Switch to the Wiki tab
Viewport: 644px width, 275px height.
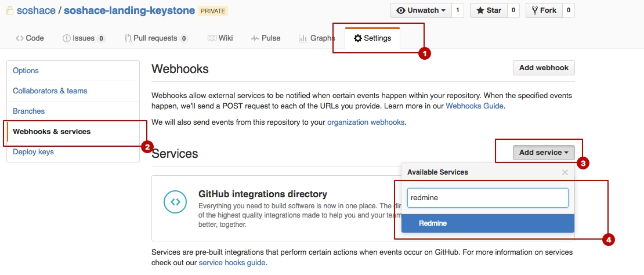pyautogui.click(x=220, y=38)
